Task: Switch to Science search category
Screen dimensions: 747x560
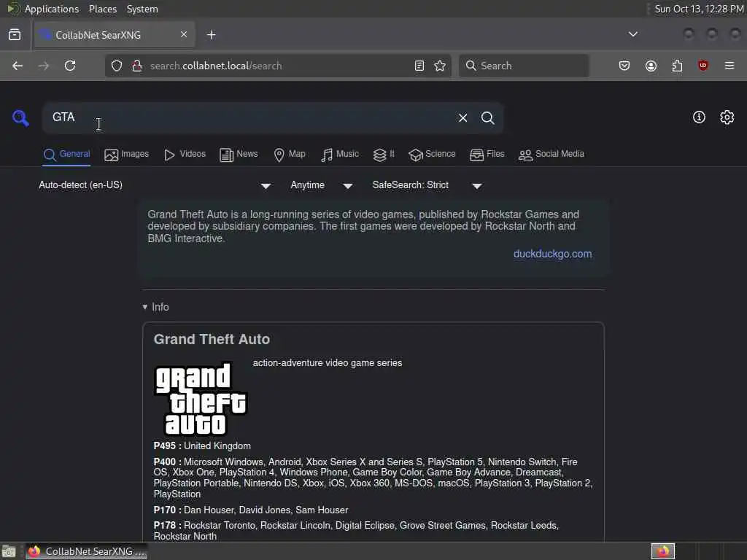Action: click(x=432, y=155)
